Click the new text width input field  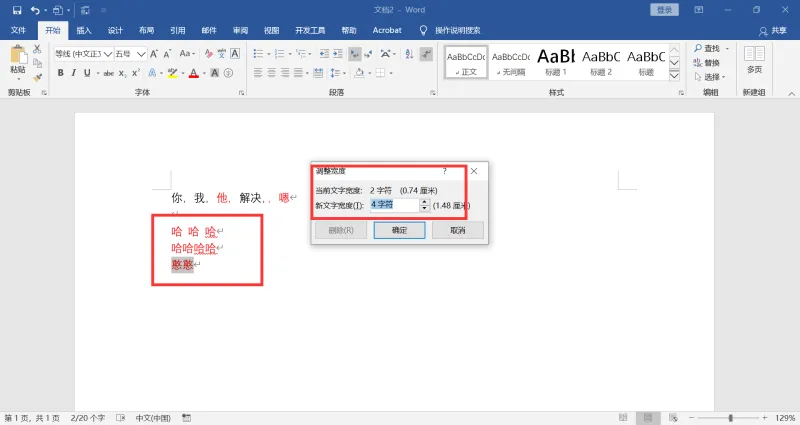(394, 205)
